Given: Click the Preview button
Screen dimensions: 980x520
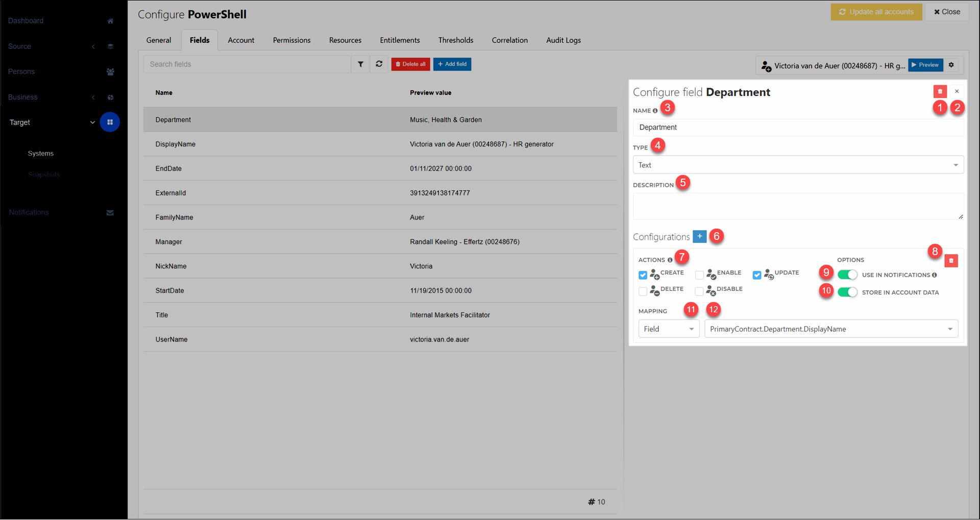Looking at the screenshot, I should (925, 65).
